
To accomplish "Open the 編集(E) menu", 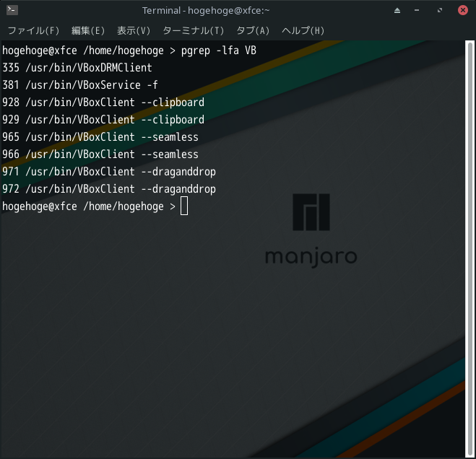I will (x=88, y=30).
